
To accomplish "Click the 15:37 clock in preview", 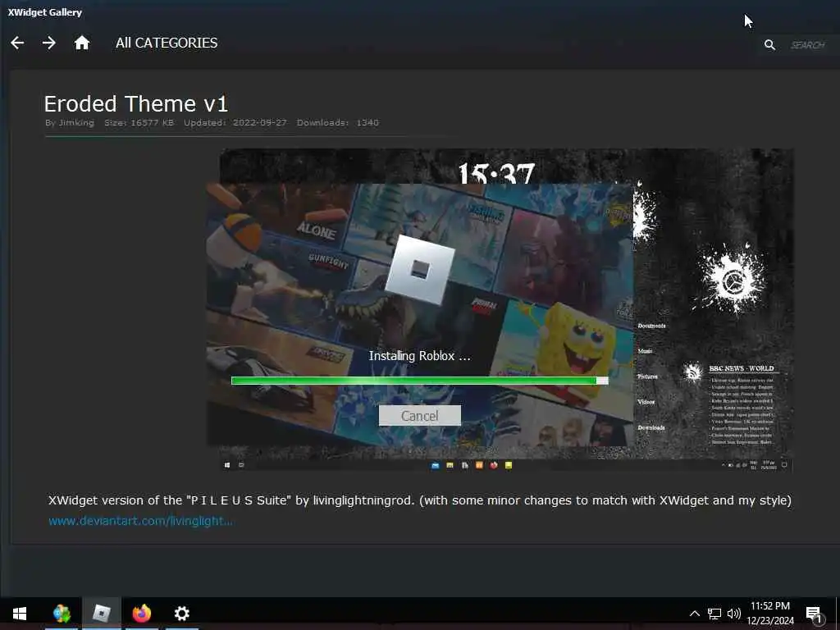I will (496, 172).
